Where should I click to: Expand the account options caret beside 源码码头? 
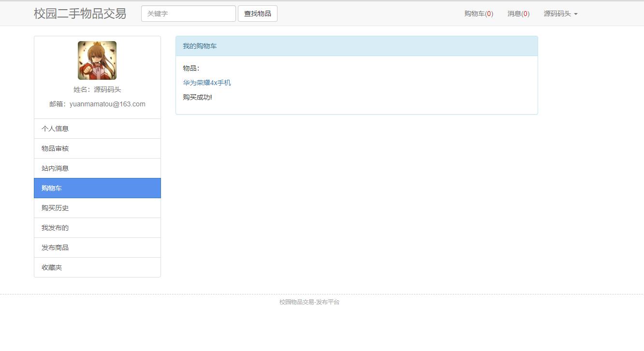575,14
